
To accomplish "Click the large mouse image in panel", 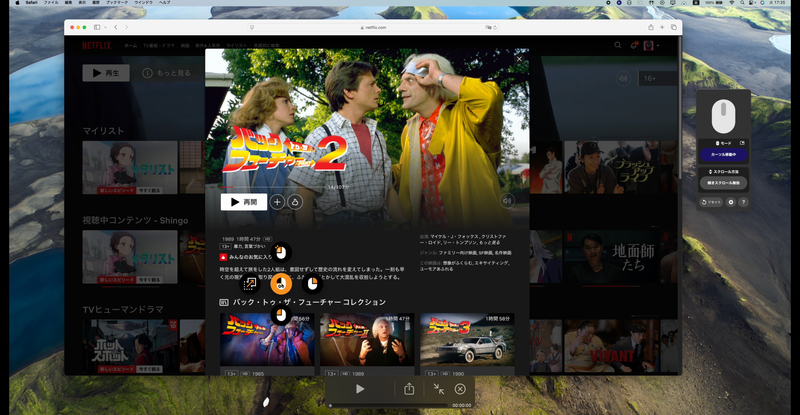I will coord(723,116).
